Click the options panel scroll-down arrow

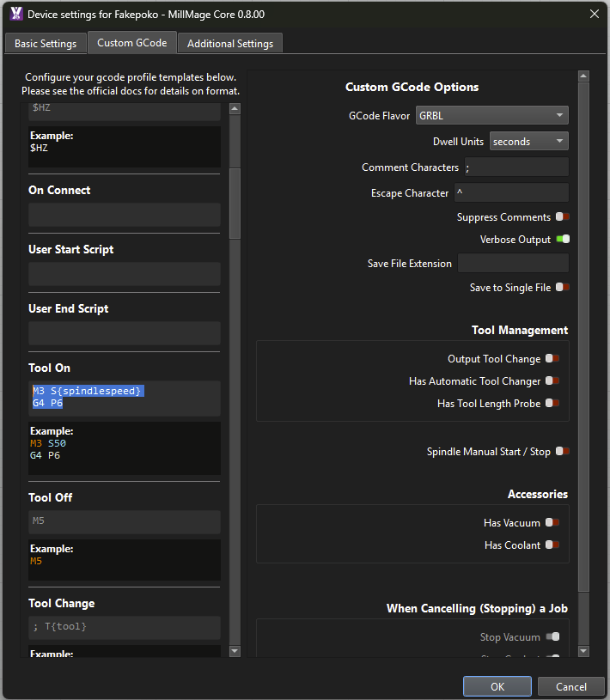click(x=584, y=652)
